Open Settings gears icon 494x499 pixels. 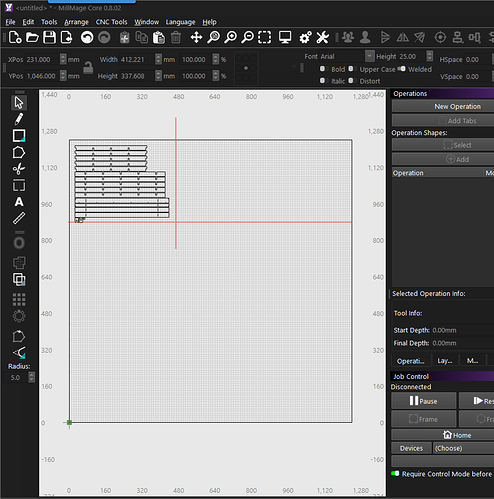(x=305, y=37)
